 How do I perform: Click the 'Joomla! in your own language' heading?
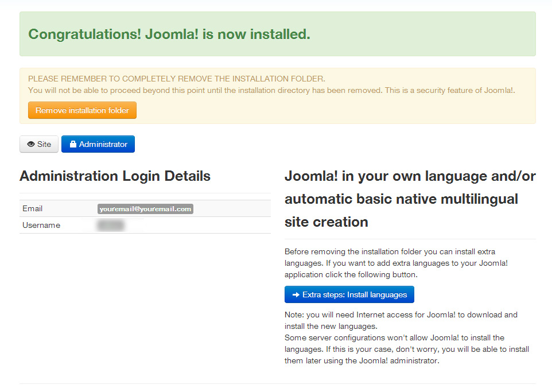[x=410, y=199]
